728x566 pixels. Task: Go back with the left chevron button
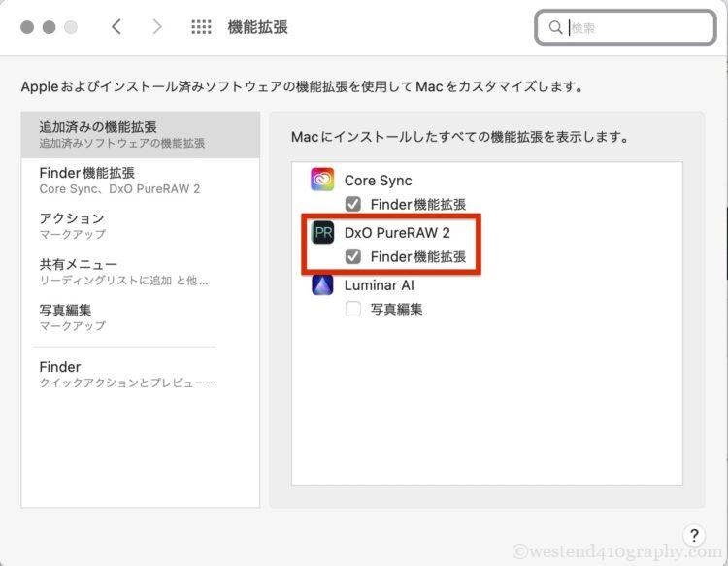(116, 27)
